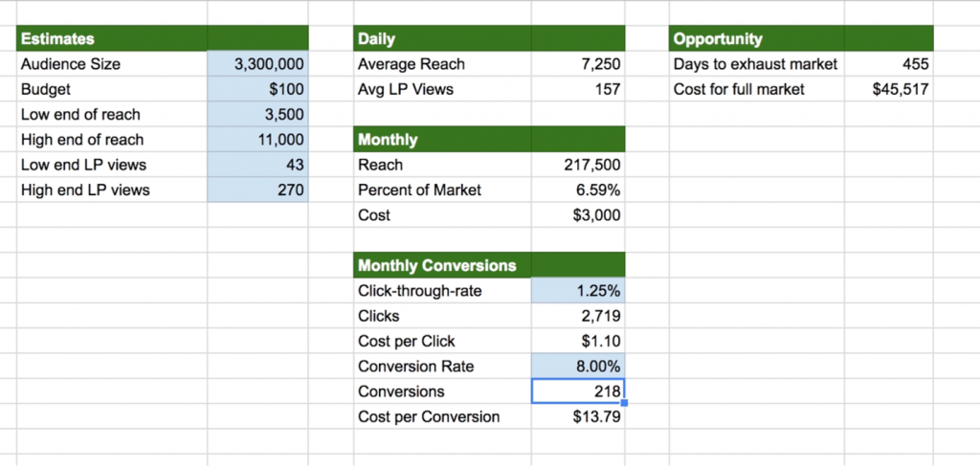Select the Estimates header cell

pos(112,38)
